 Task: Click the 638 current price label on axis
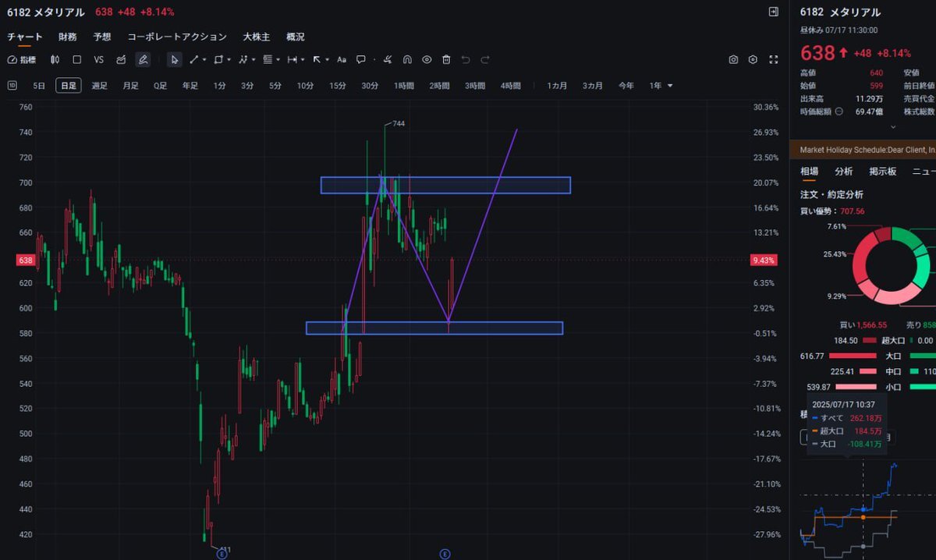25,260
